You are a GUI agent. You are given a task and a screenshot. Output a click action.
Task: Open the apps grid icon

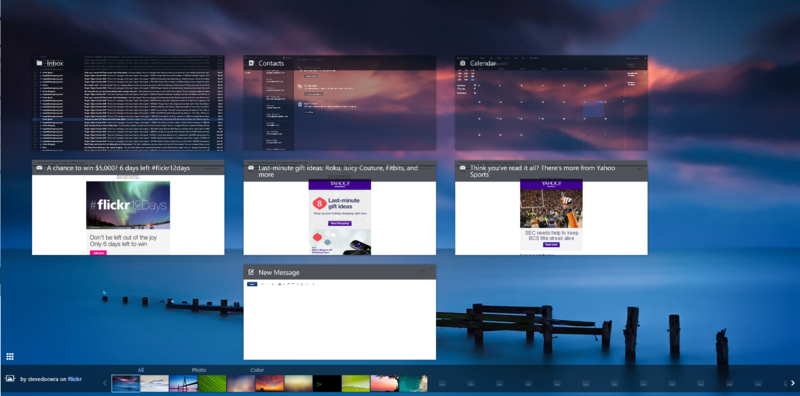[10, 356]
